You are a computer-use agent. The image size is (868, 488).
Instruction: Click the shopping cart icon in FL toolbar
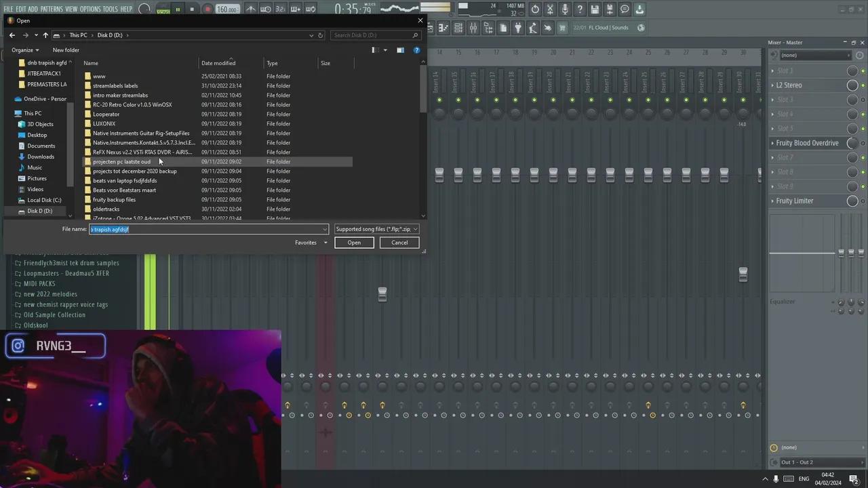tap(561, 28)
